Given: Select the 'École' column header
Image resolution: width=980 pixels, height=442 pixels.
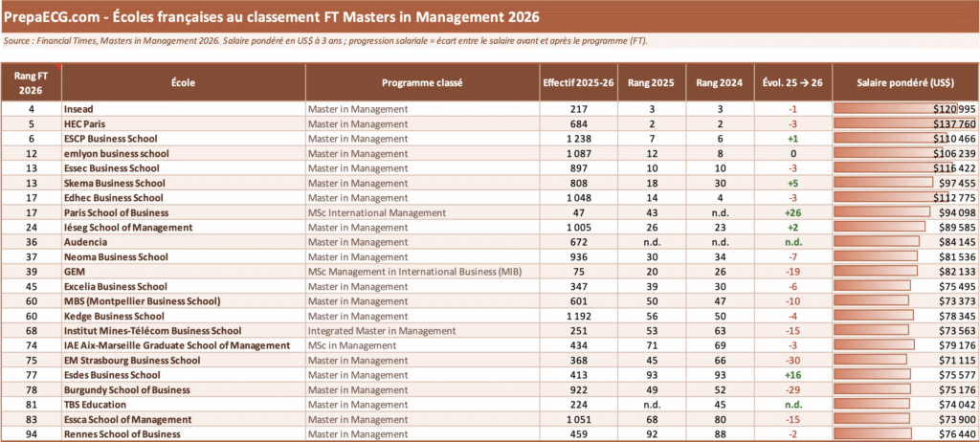Looking at the screenshot, I should pyautogui.click(x=183, y=82).
